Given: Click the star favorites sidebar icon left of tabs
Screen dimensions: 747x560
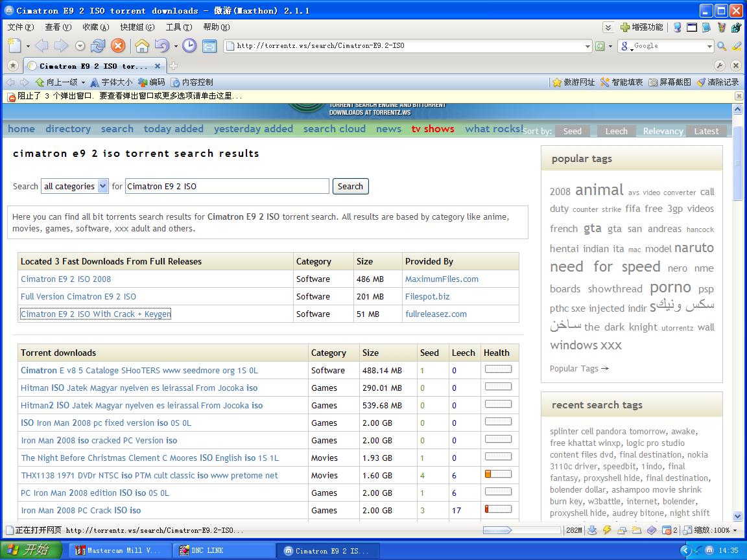Looking at the screenshot, I should [x=13, y=65].
